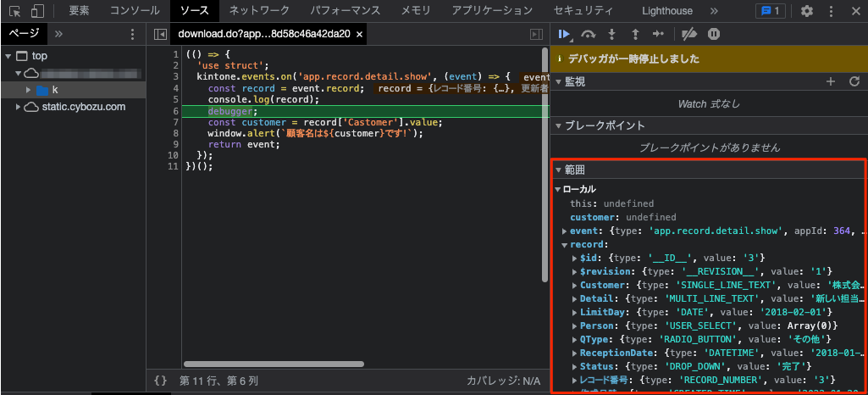Image resolution: width=868 pixels, height=395 pixels.
Task: Expand static.cybozu.com domain node
Action: point(19,107)
